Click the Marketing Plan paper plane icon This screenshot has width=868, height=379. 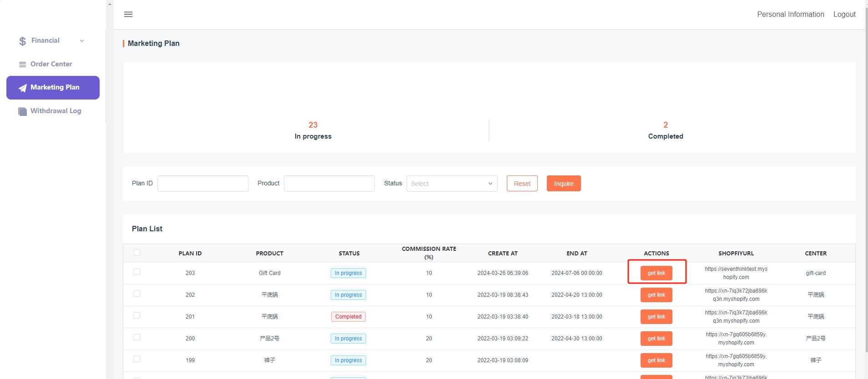click(x=22, y=88)
